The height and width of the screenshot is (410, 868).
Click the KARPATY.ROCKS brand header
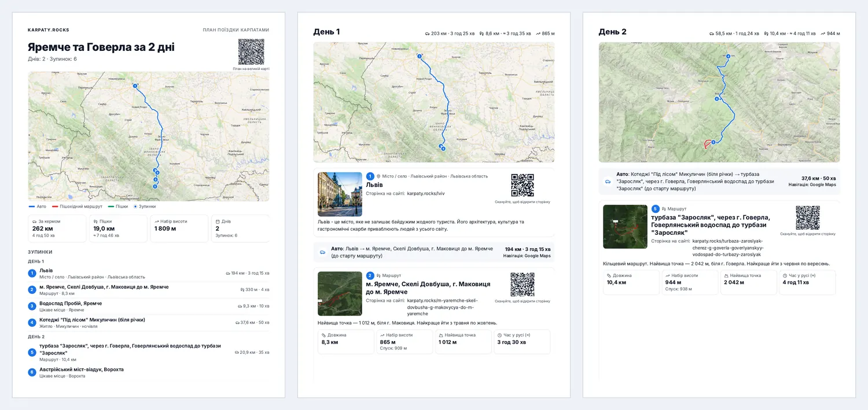point(49,30)
